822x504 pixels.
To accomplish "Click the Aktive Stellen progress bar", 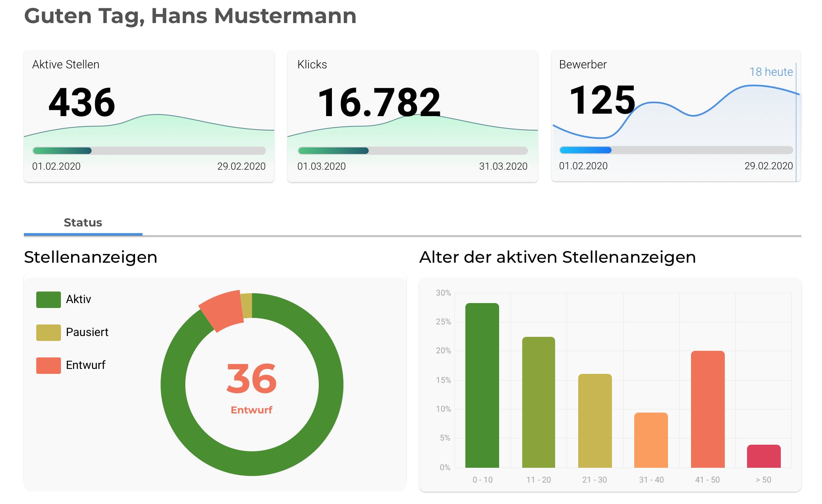I will click(x=149, y=151).
